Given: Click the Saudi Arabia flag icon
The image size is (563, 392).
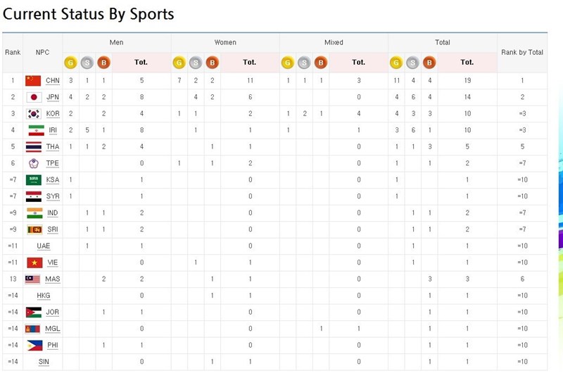Looking at the screenshot, I should [x=34, y=180].
